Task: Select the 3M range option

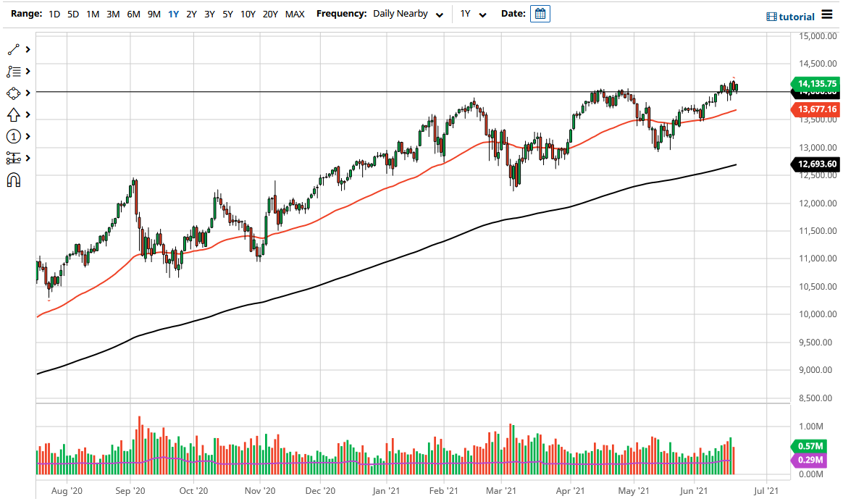Action: pyautogui.click(x=112, y=14)
